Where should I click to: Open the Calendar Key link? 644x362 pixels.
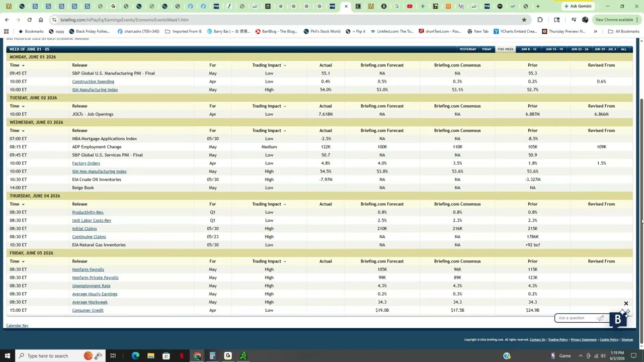pos(17,326)
